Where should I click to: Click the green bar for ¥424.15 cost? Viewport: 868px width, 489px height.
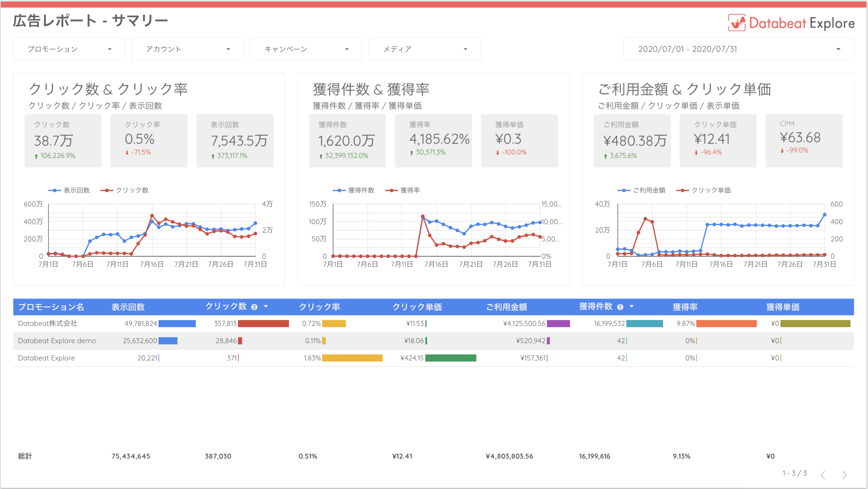click(x=451, y=358)
